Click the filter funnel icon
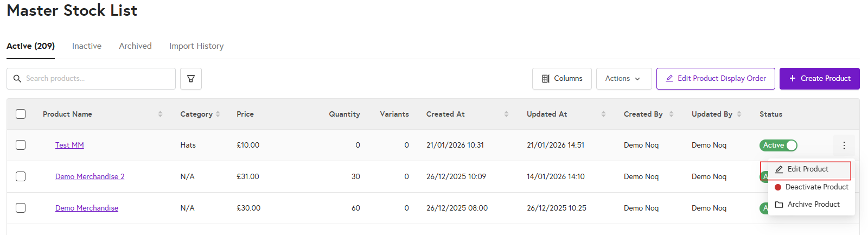Screen dimensions: 868x235 pyautogui.click(x=191, y=79)
